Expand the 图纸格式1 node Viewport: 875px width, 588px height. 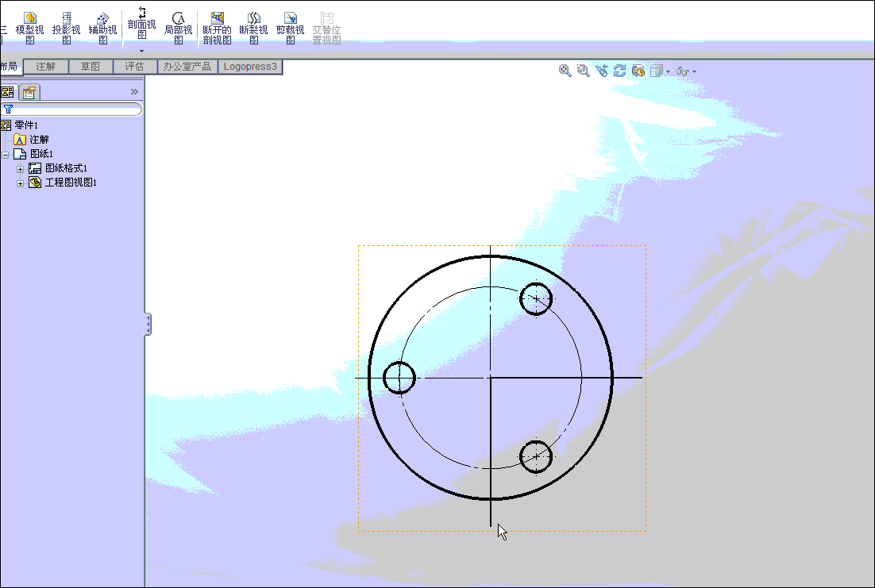[x=20, y=169]
